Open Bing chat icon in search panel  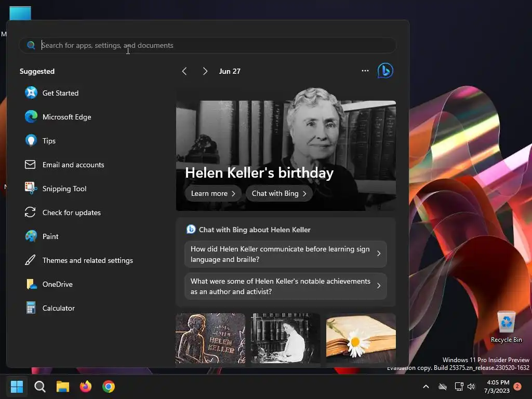385,71
